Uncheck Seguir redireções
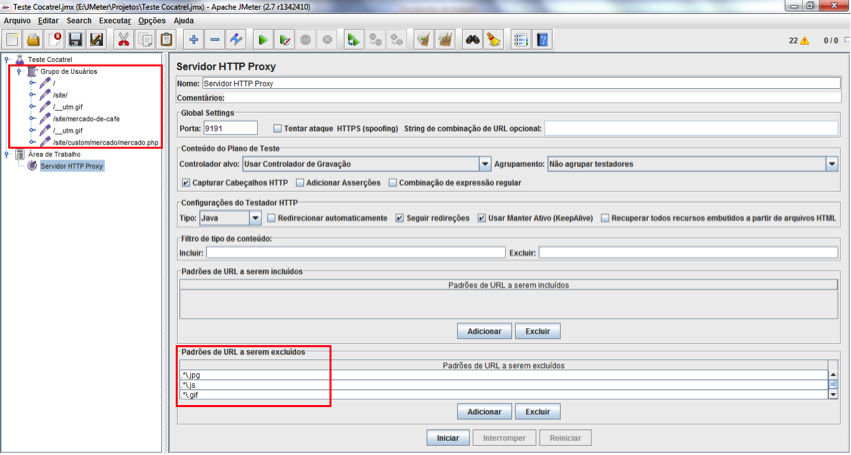This screenshot has height=455, width=851. coord(399,218)
